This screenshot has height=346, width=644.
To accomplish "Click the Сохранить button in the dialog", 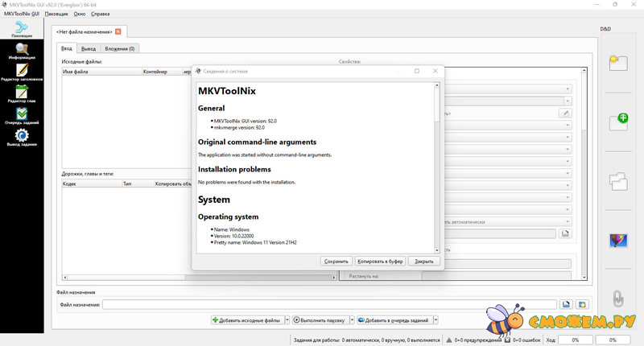I will click(x=336, y=261).
